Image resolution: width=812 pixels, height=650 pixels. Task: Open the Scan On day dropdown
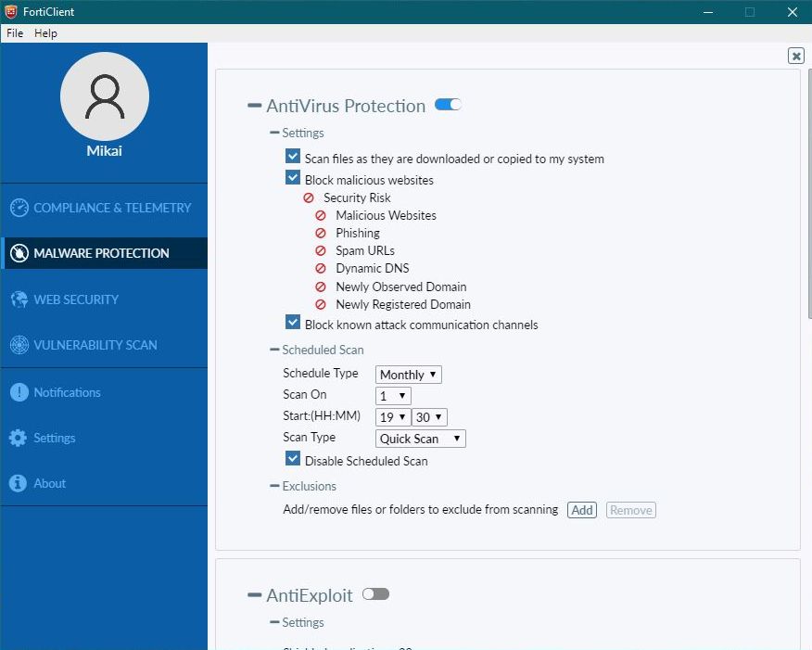[393, 396]
